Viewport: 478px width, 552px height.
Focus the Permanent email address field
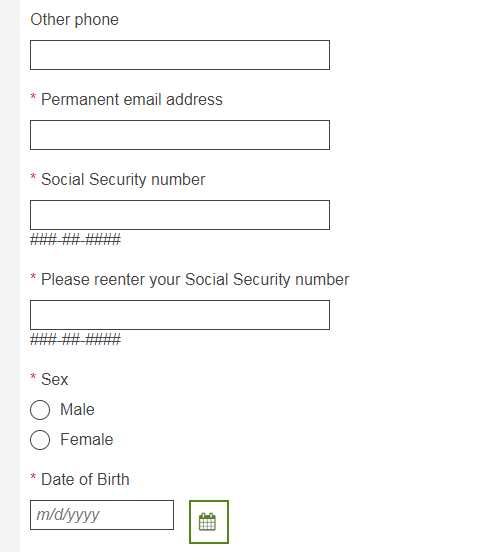point(180,135)
